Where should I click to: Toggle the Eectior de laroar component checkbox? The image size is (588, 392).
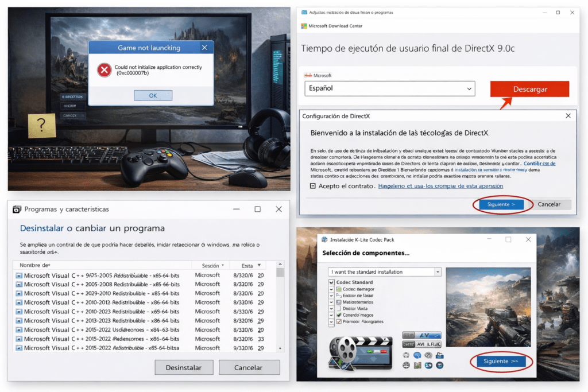click(x=331, y=296)
